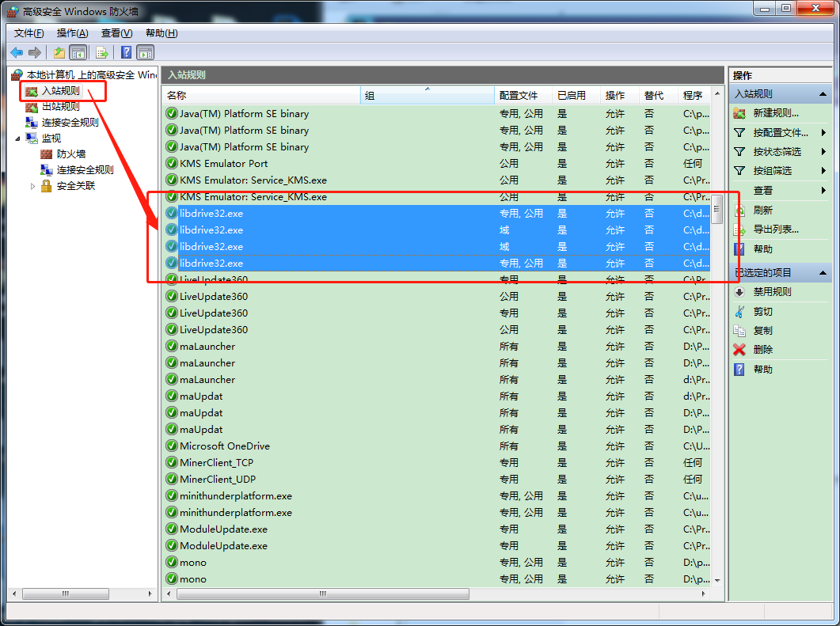840x626 pixels.
Task: Select 入站规则 in the tree
Action: (61, 91)
